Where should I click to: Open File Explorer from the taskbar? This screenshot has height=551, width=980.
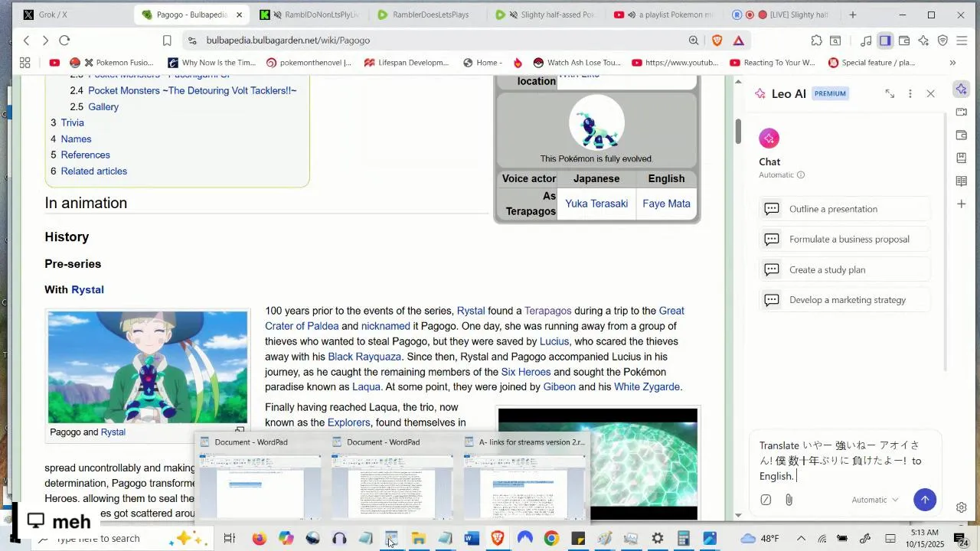click(418, 539)
